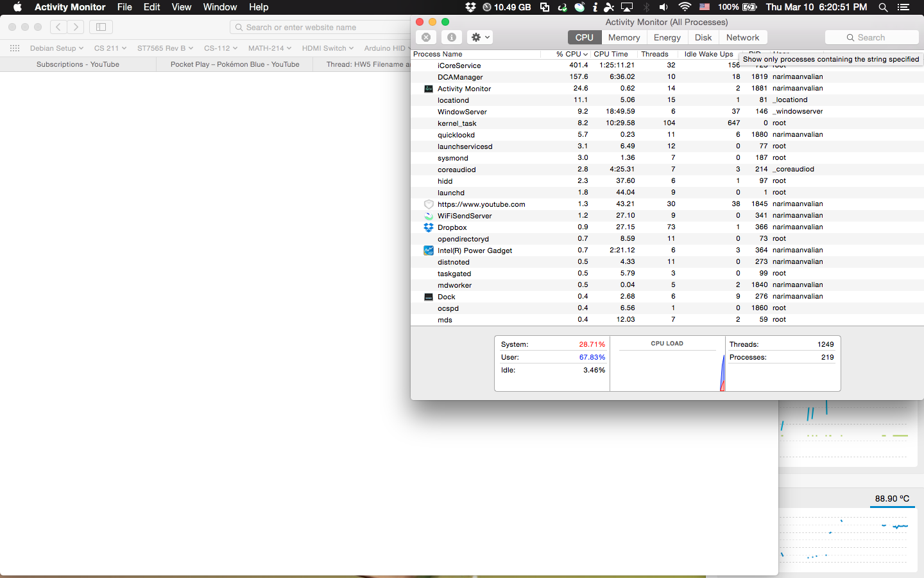Click the AirPlay mirroring icon
Viewport: 924px width, 578px height.
tap(627, 7)
